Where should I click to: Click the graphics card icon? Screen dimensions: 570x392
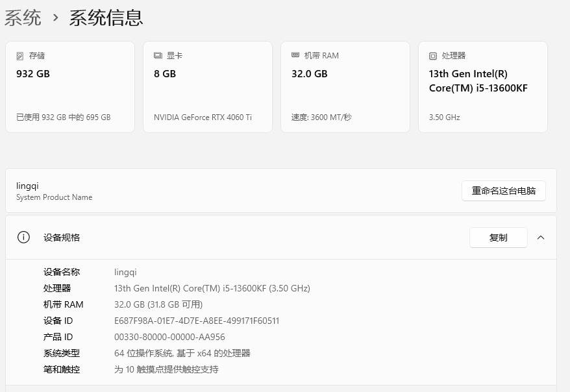(158, 56)
